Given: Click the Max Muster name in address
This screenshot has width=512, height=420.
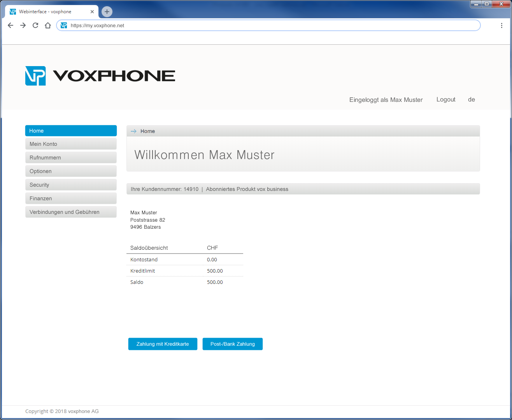Looking at the screenshot, I should 144,213.
